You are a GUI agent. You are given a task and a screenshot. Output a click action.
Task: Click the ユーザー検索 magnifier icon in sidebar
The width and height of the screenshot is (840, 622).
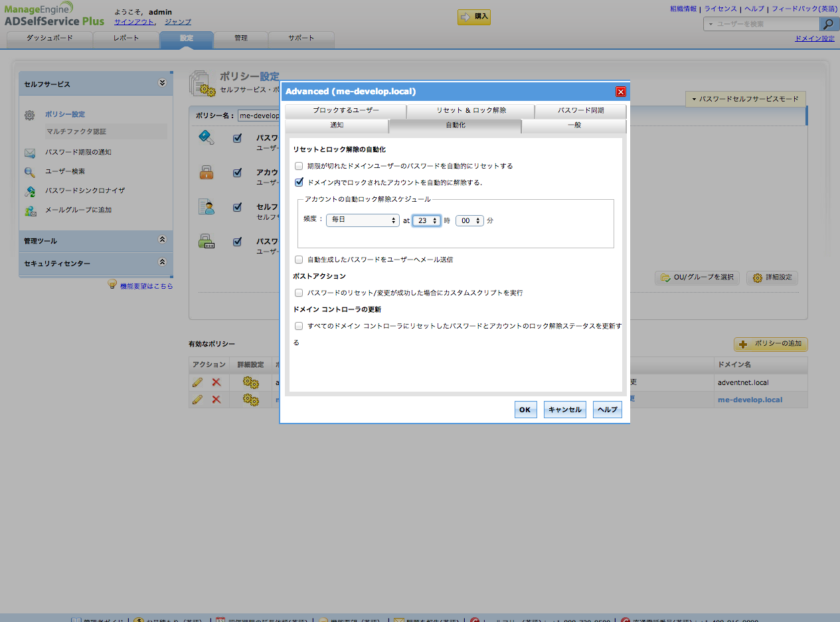coord(30,172)
